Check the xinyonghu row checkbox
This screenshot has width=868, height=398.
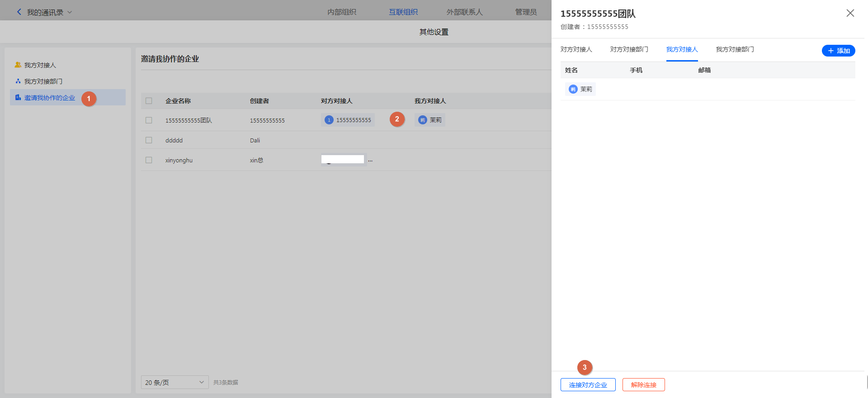tap(149, 160)
